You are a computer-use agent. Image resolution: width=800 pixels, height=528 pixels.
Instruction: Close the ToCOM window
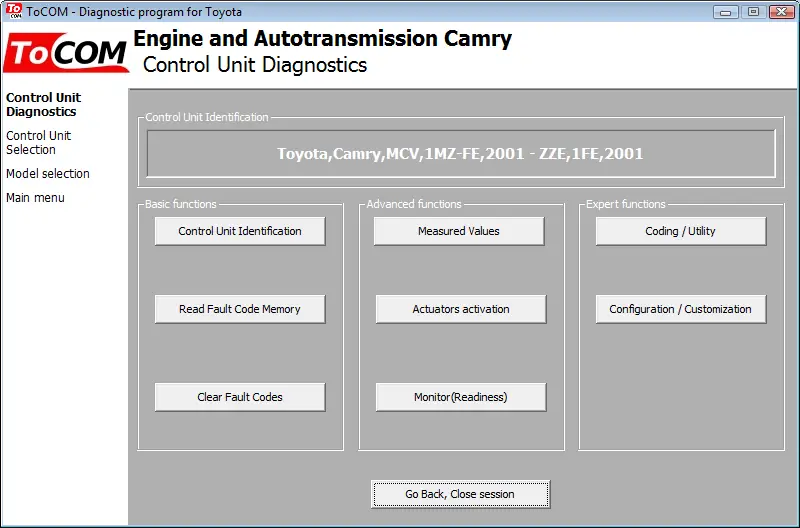click(x=781, y=12)
